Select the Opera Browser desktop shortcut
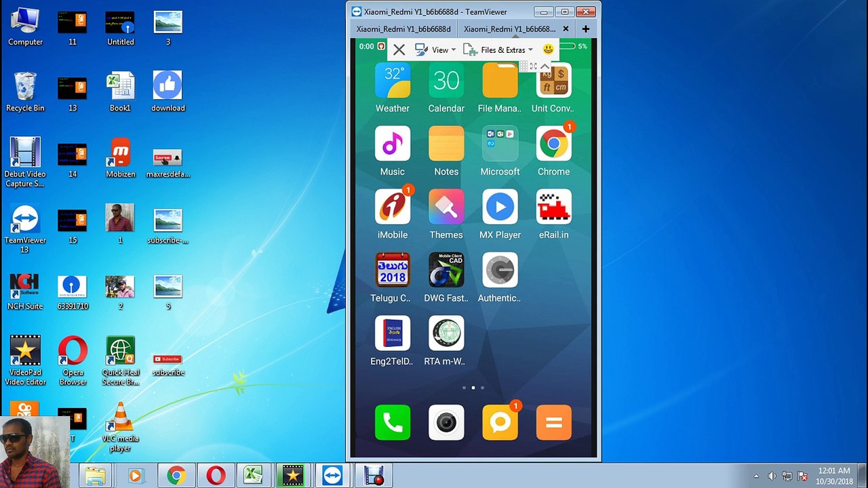This screenshot has height=488, width=868. point(73,361)
